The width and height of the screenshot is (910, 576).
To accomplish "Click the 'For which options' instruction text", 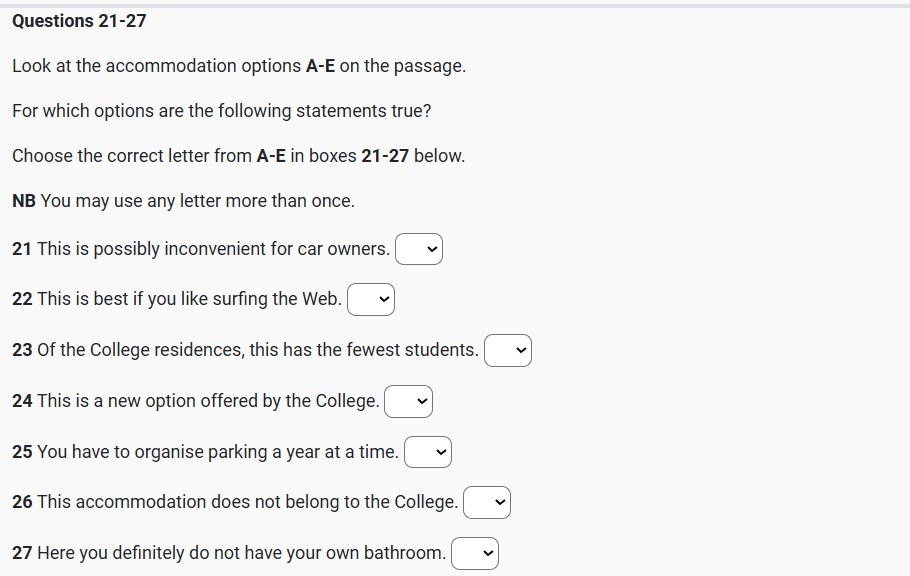I will click(x=221, y=111).
